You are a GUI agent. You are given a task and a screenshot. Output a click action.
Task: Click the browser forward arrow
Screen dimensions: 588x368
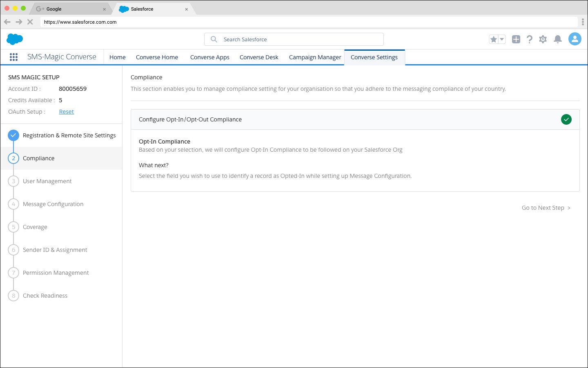(19, 22)
